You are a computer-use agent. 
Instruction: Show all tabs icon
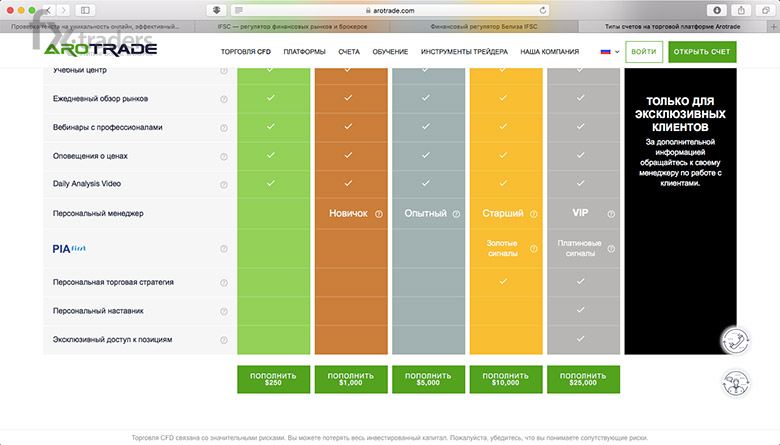[x=766, y=10]
